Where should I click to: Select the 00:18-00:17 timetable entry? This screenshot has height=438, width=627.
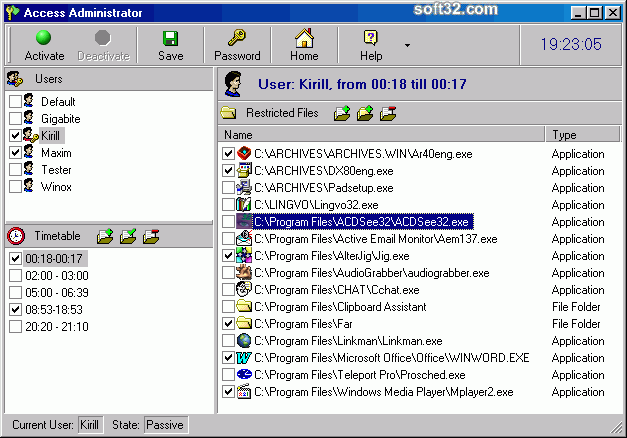tap(54, 259)
